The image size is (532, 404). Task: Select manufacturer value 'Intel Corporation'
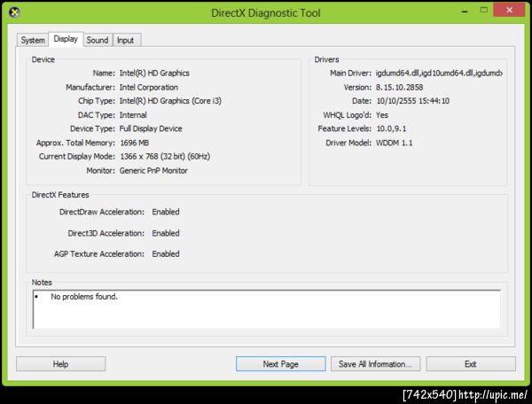pyautogui.click(x=149, y=87)
